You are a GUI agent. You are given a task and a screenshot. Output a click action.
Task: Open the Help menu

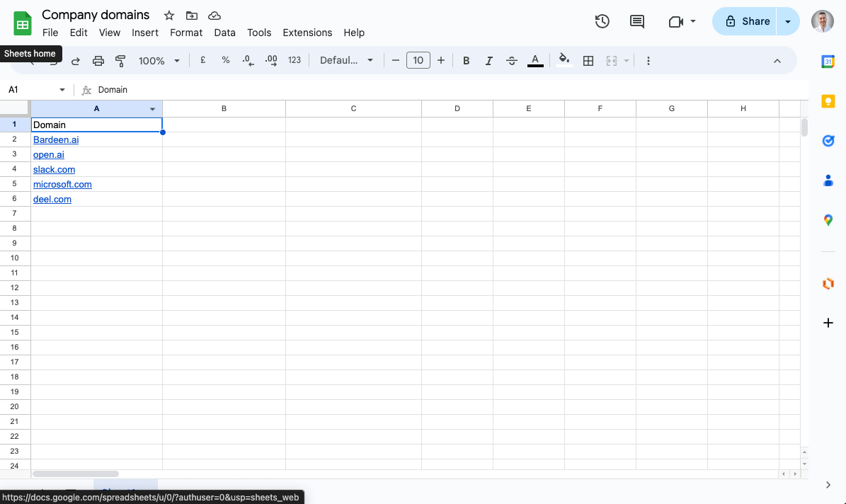354,33
